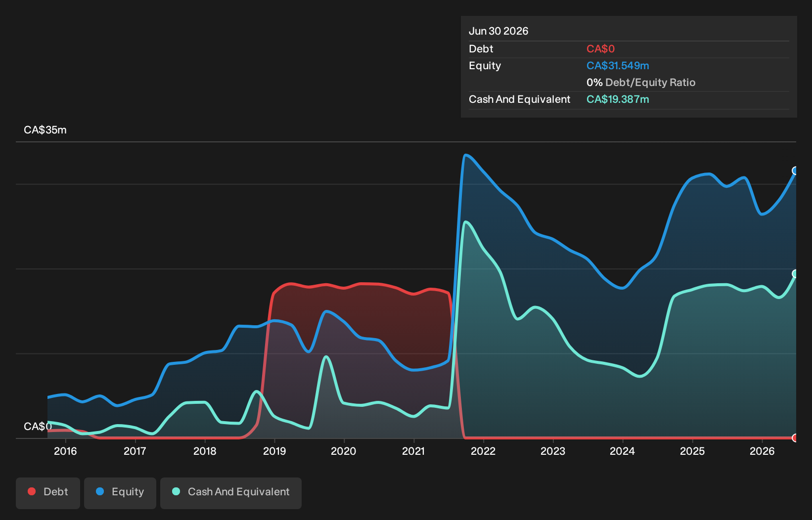This screenshot has width=812, height=520.
Task: Click the 2018 x-axis label
Action: click(205, 451)
